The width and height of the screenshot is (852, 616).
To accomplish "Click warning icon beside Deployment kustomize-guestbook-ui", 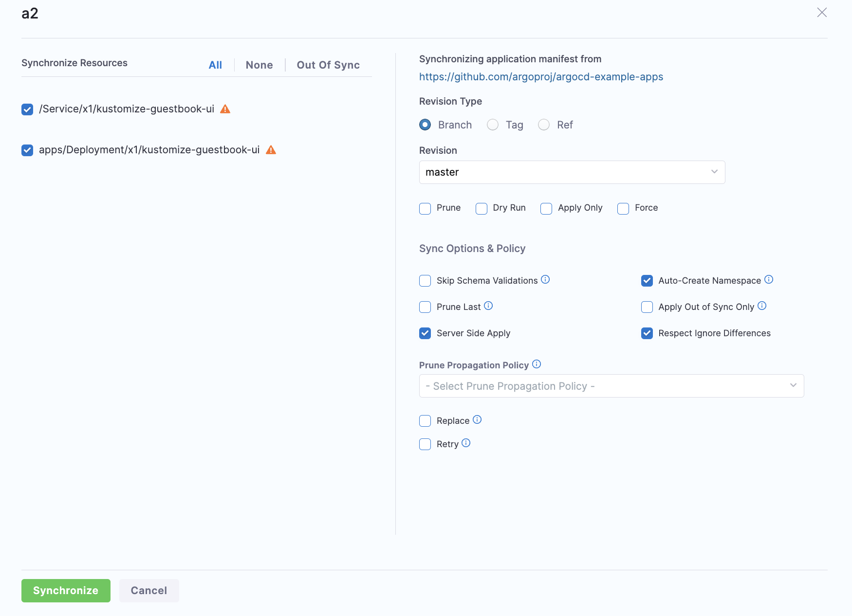I will coord(271,150).
